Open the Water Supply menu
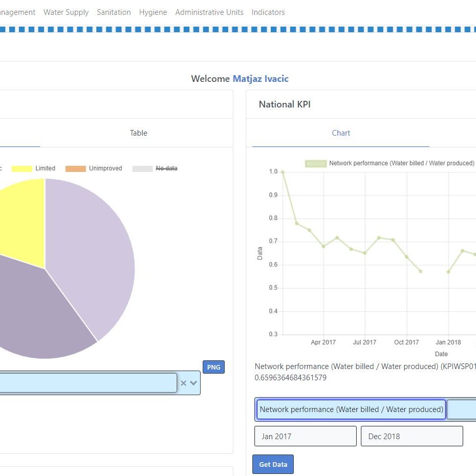Image resolution: width=476 pixels, height=476 pixels. coord(66,12)
